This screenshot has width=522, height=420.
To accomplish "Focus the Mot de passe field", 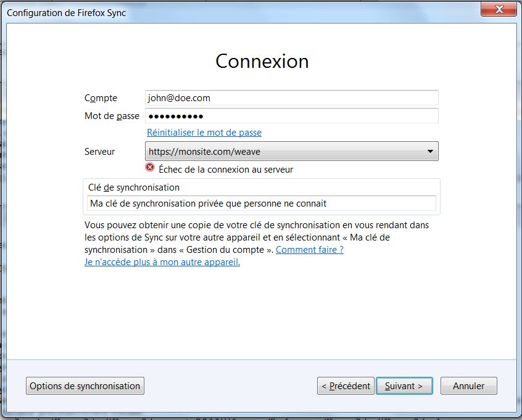I will tap(291, 116).
